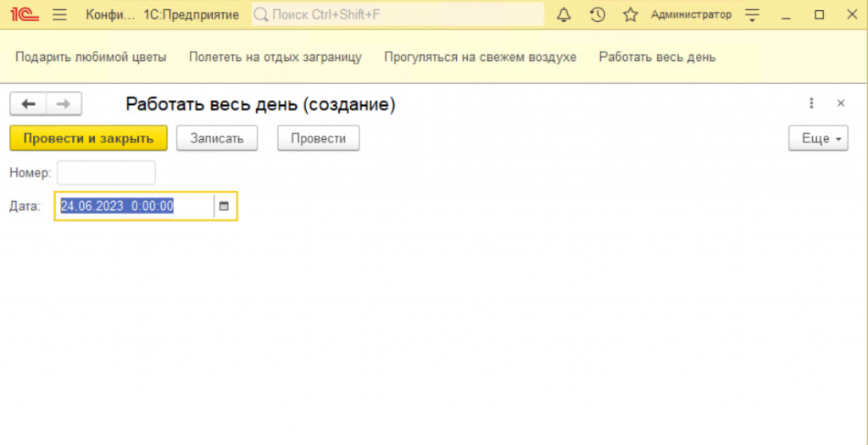This screenshot has width=868, height=445.
Task: Go back with the left arrow
Action: (x=28, y=103)
